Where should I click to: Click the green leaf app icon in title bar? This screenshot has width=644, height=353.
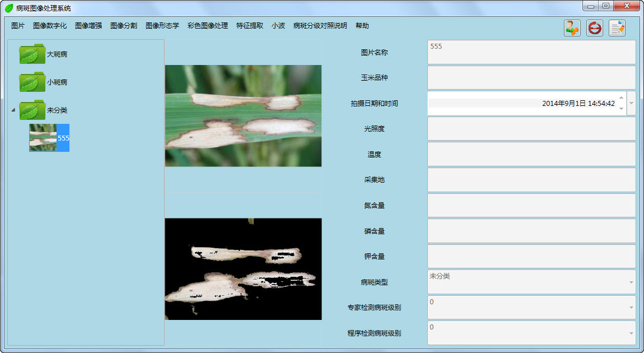point(8,8)
